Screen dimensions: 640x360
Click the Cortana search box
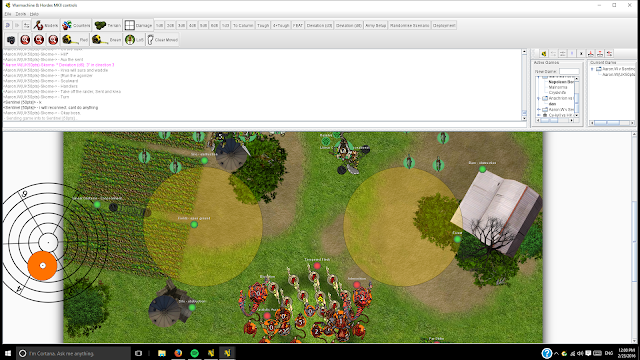pos(73,353)
